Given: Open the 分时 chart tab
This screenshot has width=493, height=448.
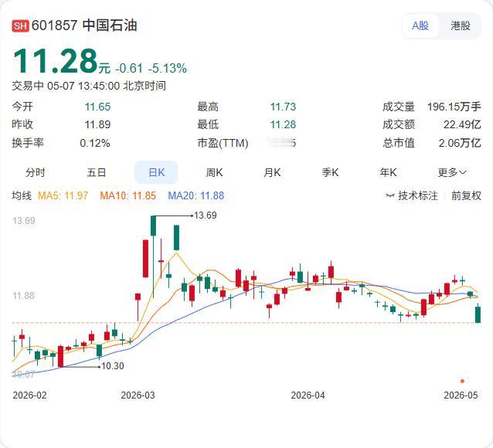Looking at the screenshot, I should 36,172.
